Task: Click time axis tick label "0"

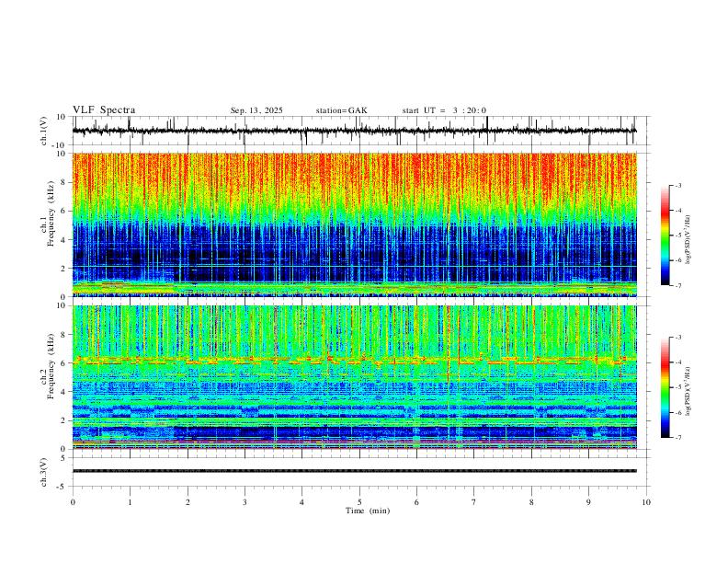Action: pyautogui.click(x=73, y=502)
